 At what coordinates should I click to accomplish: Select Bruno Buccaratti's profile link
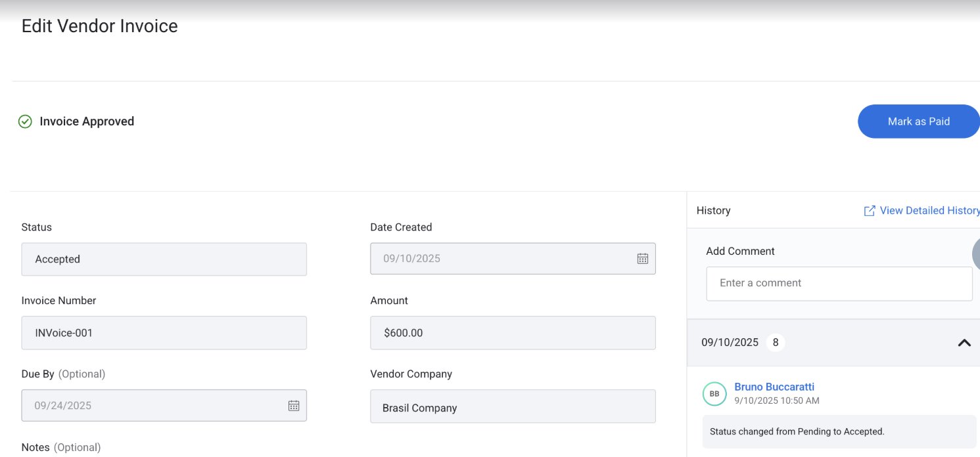click(774, 387)
